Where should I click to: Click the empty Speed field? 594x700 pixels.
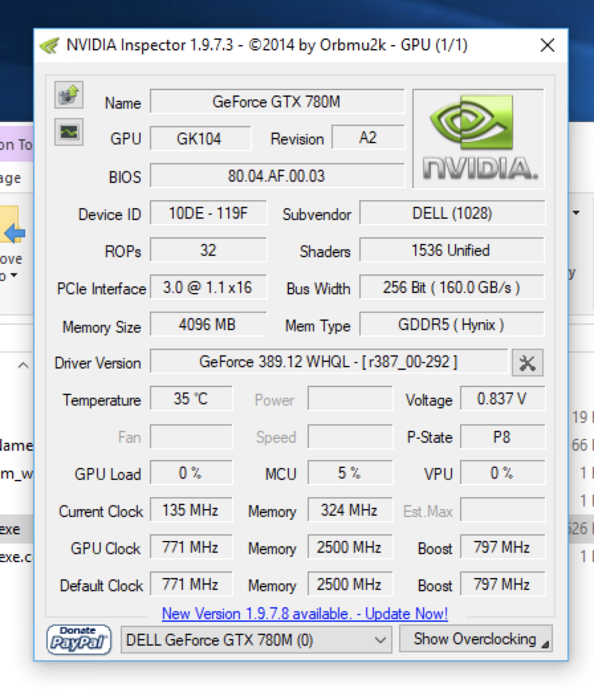pyautogui.click(x=350, y=437)
